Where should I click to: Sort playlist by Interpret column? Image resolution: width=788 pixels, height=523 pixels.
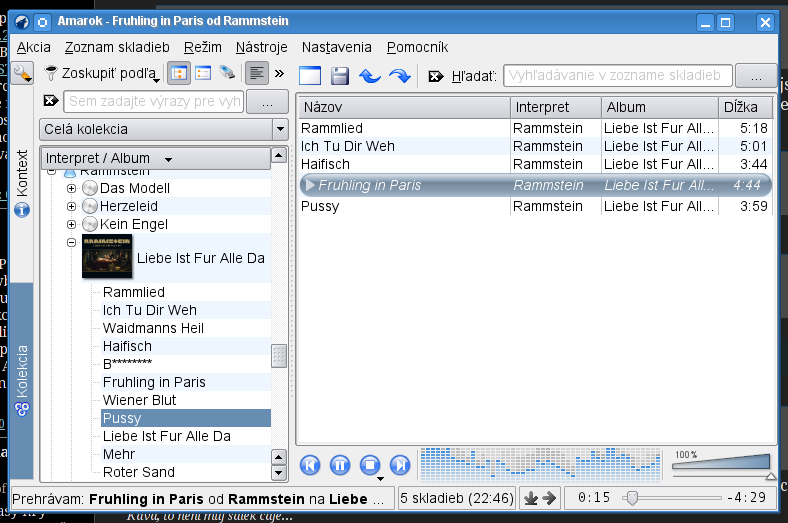[x=556, y=107]
